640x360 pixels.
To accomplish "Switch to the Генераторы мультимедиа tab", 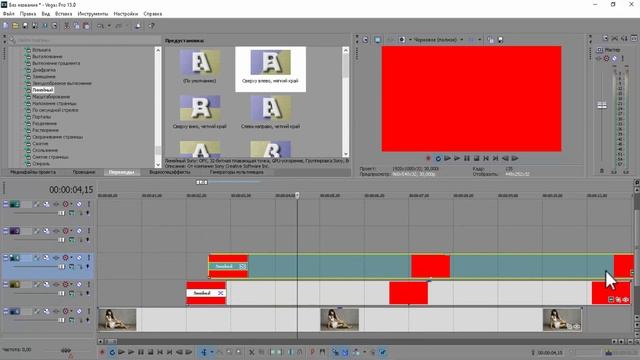I will [x=236, y=172].
